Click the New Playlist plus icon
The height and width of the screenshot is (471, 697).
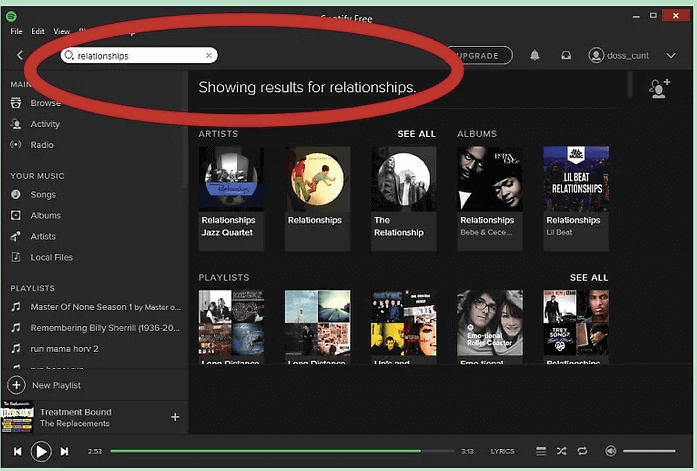point(16,385)
